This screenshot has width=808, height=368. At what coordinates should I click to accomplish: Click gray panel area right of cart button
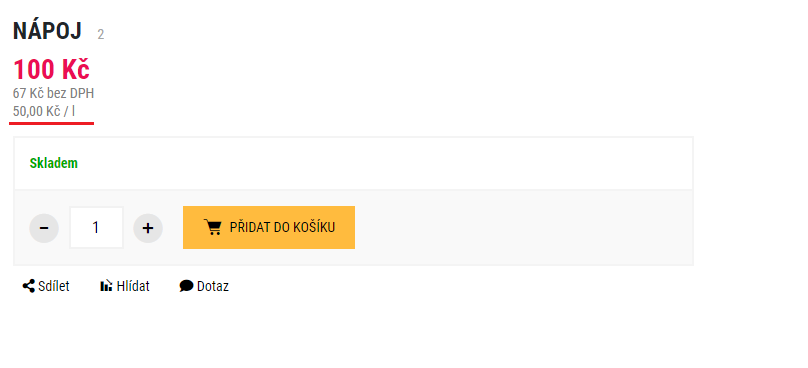[523, 227]
